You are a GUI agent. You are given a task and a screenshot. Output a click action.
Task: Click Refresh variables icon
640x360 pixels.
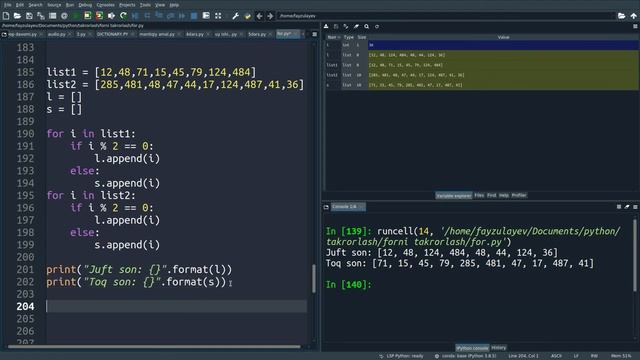[377, 27]
